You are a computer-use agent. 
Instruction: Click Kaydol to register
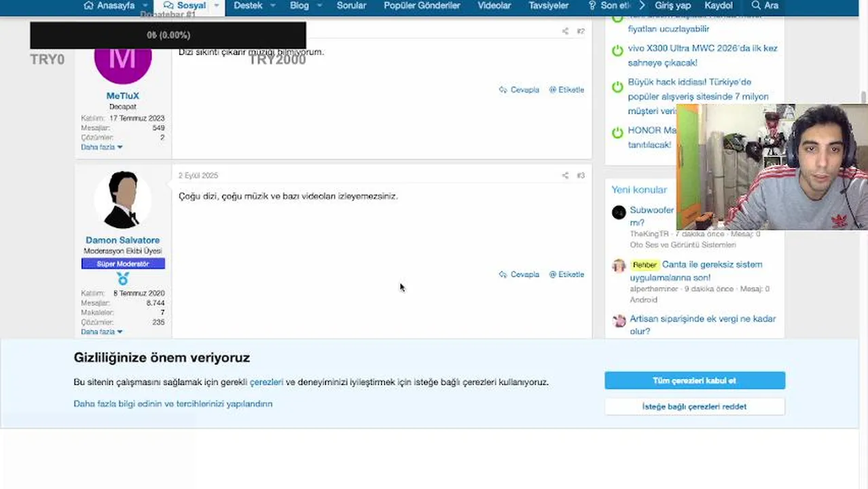719,5
